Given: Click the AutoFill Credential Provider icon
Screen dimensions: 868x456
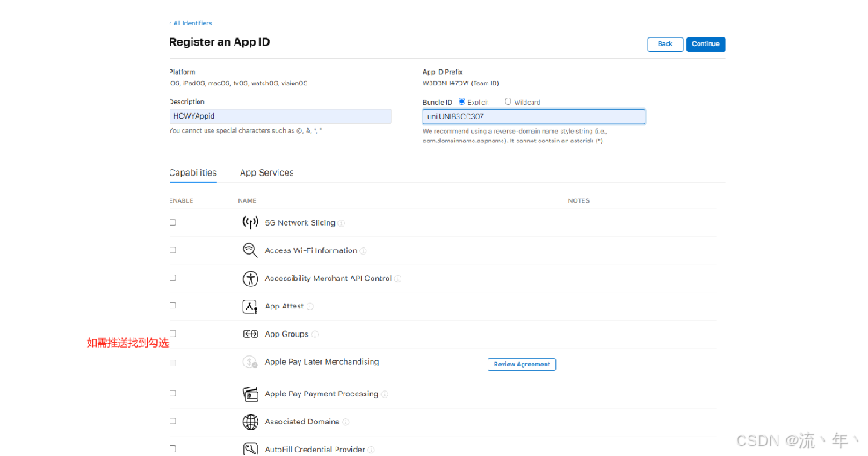Looking at the screenshot, I should [x=250, y=449].
